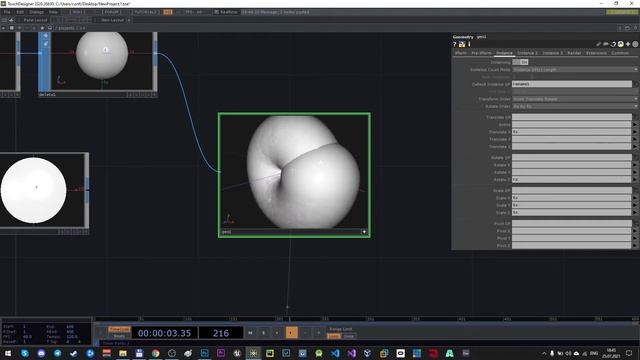Open Visual Studio Code from taskbar
Screen dimensions: 640x360
(x=335, y=353)
